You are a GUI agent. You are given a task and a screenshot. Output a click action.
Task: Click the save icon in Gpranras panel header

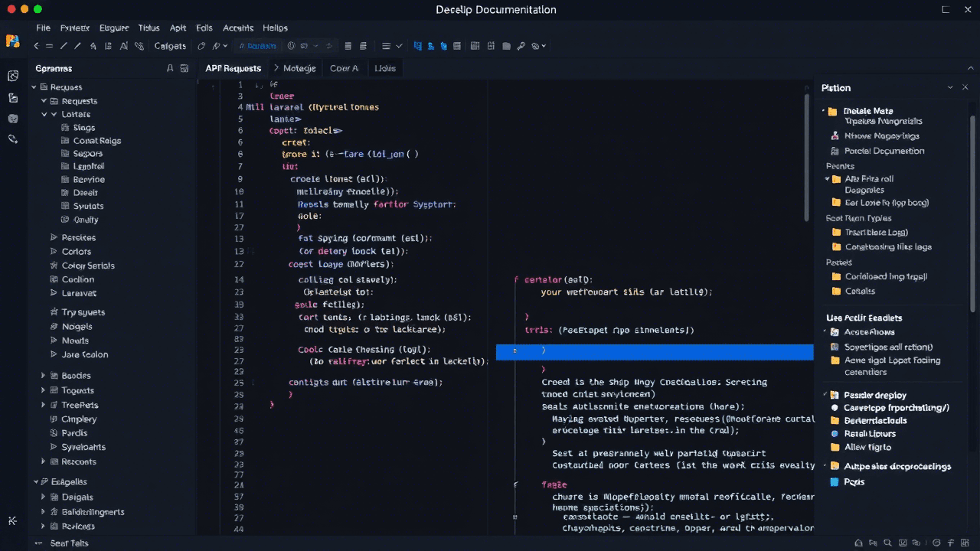[x=185, y=68]
